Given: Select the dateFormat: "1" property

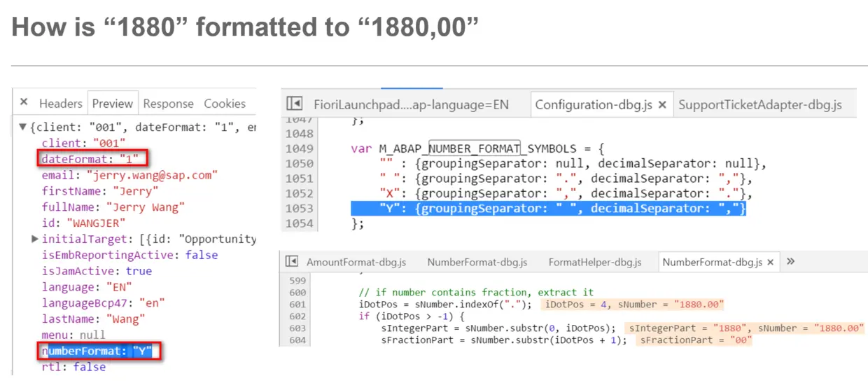Looking at the screenshot, I should point(92,159).
